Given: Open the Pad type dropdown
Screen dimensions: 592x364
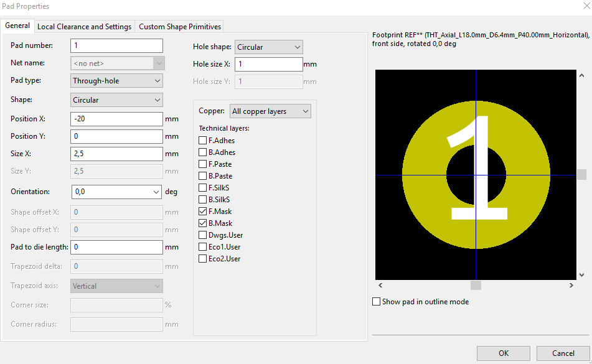Looking at the screenshot, I should point(116,80).
